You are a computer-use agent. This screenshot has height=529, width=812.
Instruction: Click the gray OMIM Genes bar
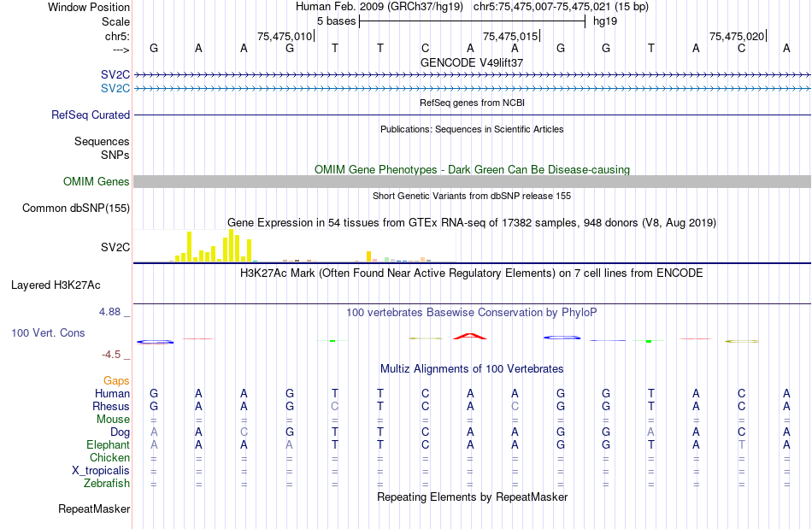(473, 181)
